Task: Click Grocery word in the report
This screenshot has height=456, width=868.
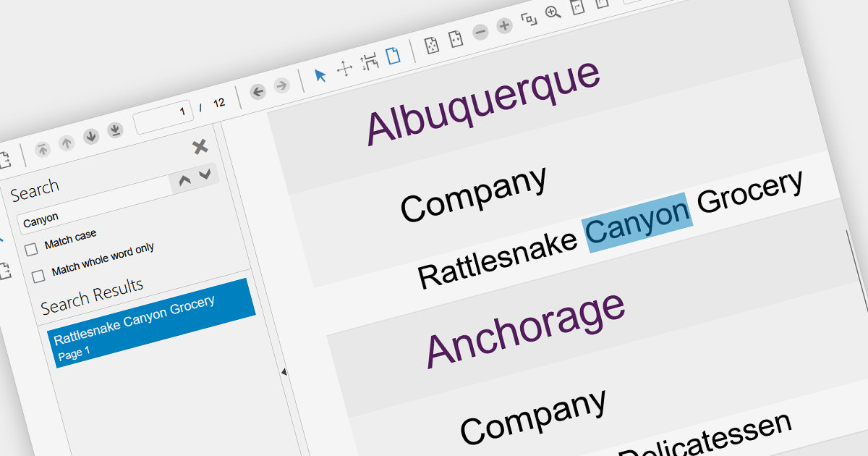Action: [751, 193]
